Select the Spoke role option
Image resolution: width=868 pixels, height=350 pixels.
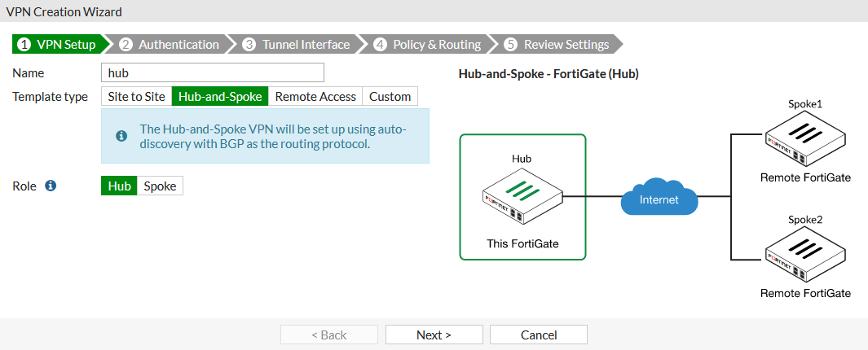point(160,186)
